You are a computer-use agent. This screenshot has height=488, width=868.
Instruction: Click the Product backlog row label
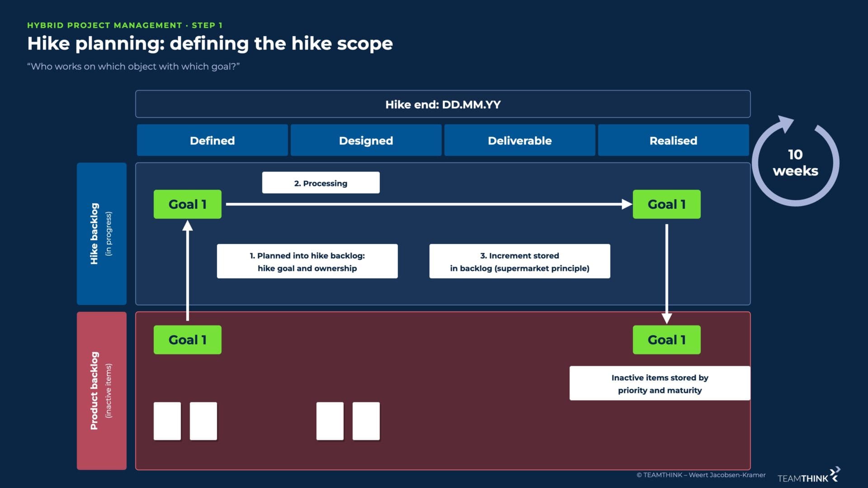click(x=102, y=391)
